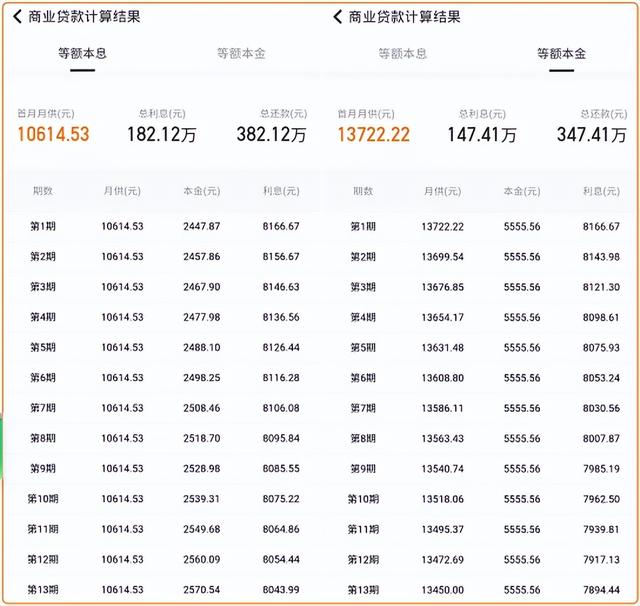The width and height of the screenshot is (640, 606).
Task: Click monthly payment 13450.00 in right table
Action: click(x=442, y=590)
